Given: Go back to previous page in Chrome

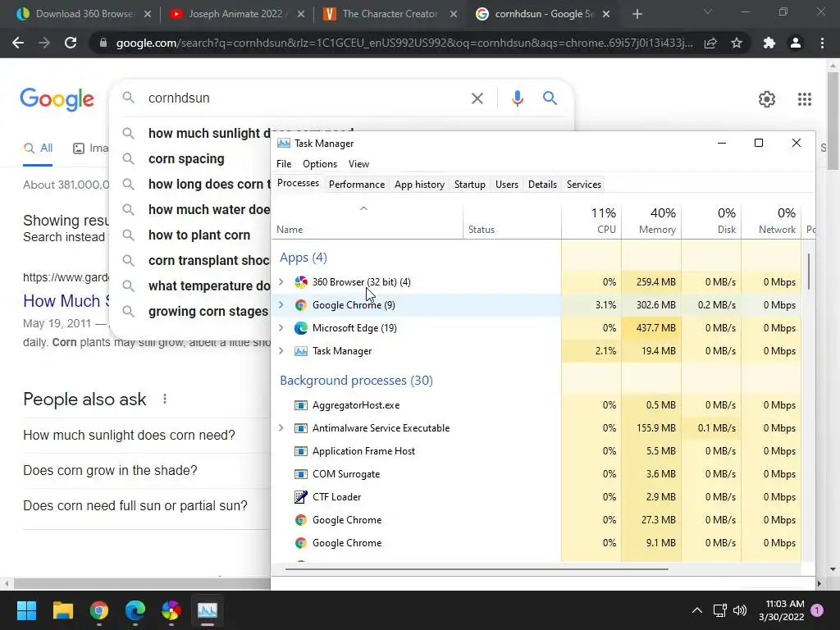Looking at the screenshot, I should (18, 43).
